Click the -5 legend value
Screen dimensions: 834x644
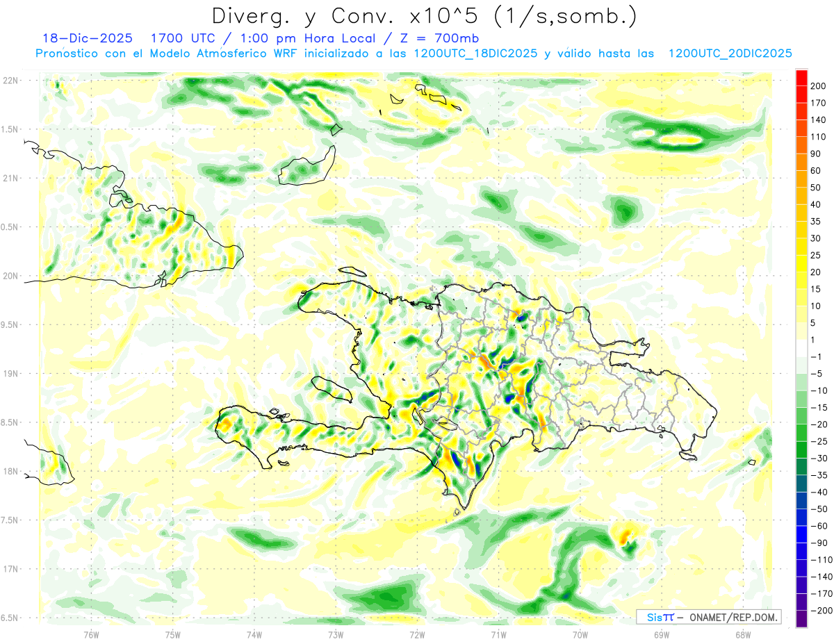816,374
